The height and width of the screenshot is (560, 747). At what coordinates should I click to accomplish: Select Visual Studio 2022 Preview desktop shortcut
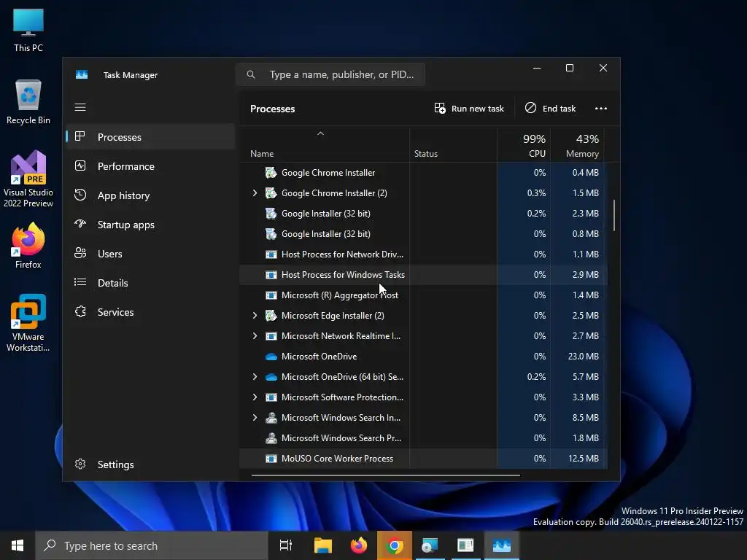pos(28,179)
